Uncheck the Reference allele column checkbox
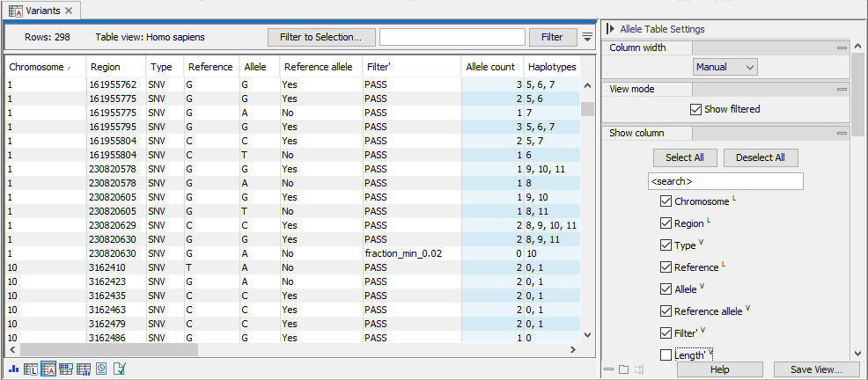Viewport: 868px width, 380px height. point(666,311)
